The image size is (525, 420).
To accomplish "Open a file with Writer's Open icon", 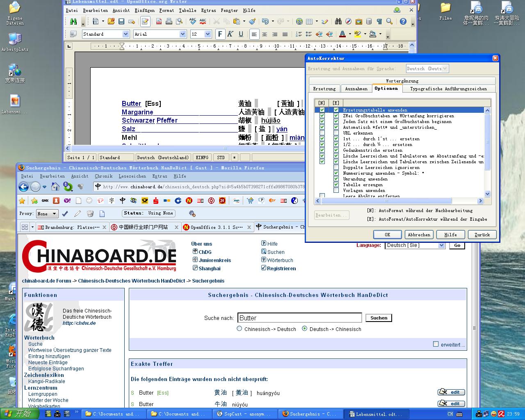I will (x=111, y=21).
